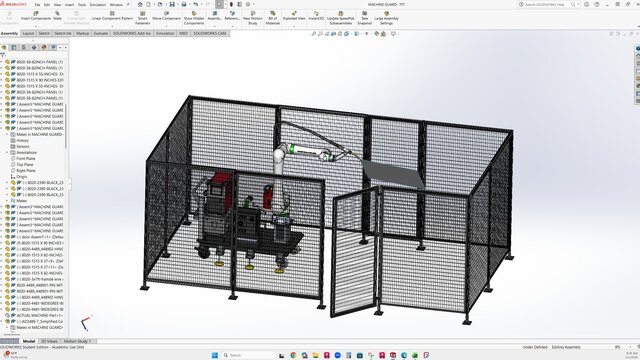Create an Exploded View
640x360 pixels.
pos(294,16)
